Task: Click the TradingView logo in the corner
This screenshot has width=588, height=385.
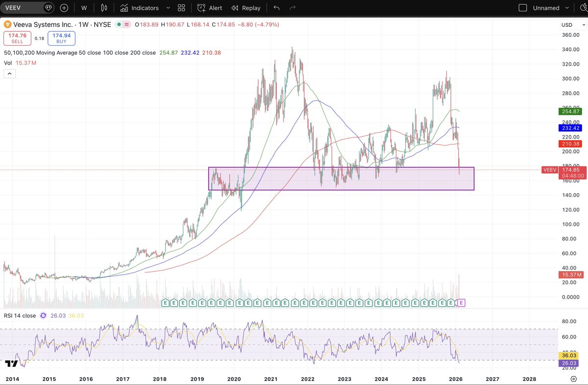Action: click(x=11, y=363)
